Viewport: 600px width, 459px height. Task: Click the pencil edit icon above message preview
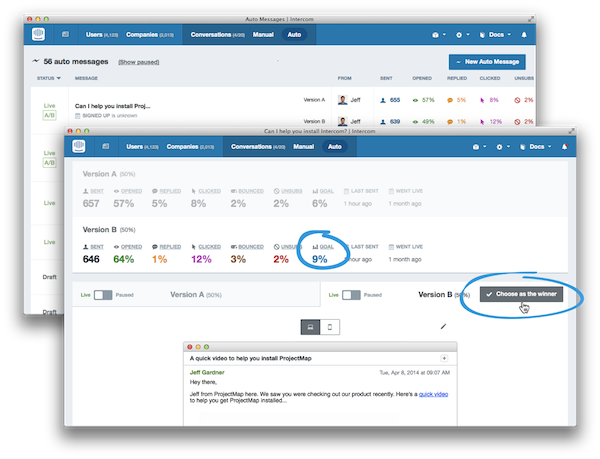443,327
